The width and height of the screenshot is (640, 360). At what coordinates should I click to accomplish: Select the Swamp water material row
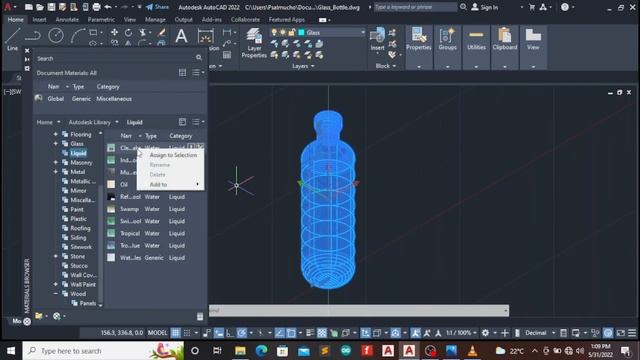point(155,209)
